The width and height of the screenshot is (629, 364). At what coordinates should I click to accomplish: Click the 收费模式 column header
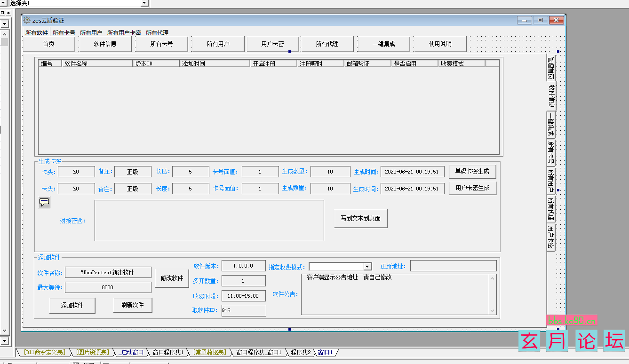click(462, 63)
